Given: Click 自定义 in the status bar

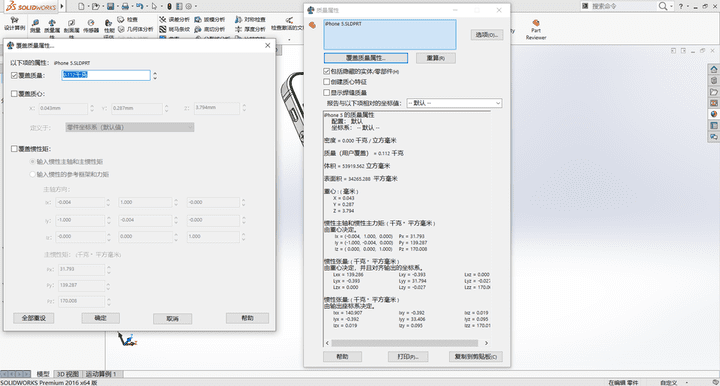Looking at the screenshot, I should coord(669,382).
